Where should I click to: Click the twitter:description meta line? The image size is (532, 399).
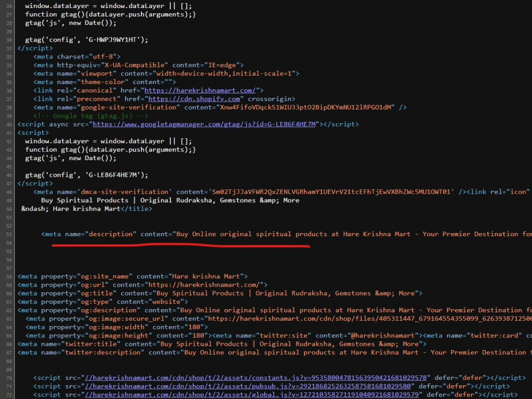pos(275,353)
